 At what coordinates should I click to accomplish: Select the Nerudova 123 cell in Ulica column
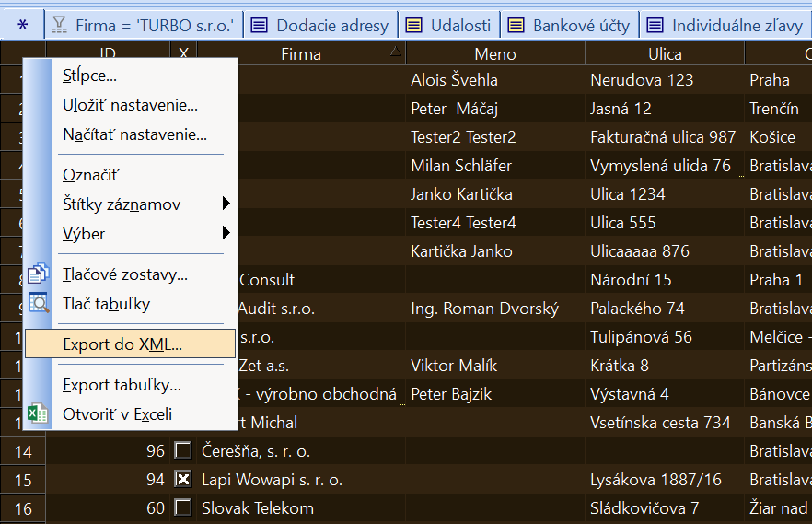pos(642,80)
